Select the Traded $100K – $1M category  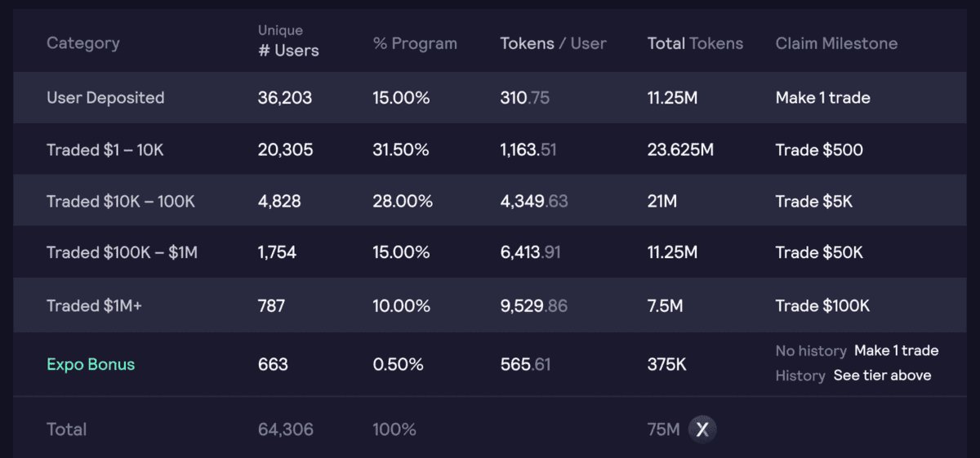point(122,253)
